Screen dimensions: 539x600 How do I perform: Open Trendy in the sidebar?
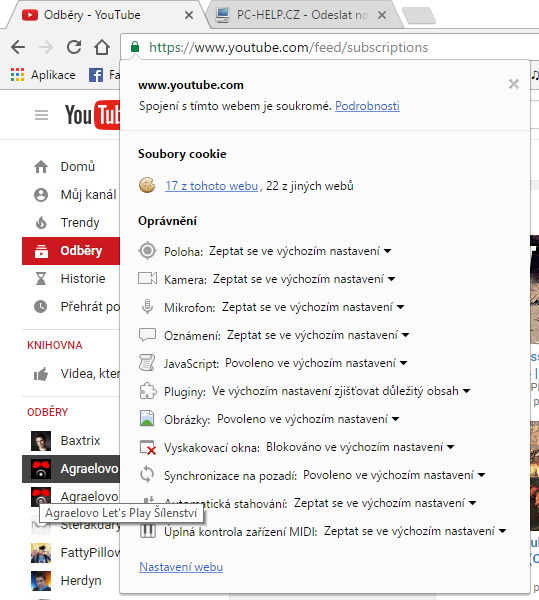[x=71, y=223]
